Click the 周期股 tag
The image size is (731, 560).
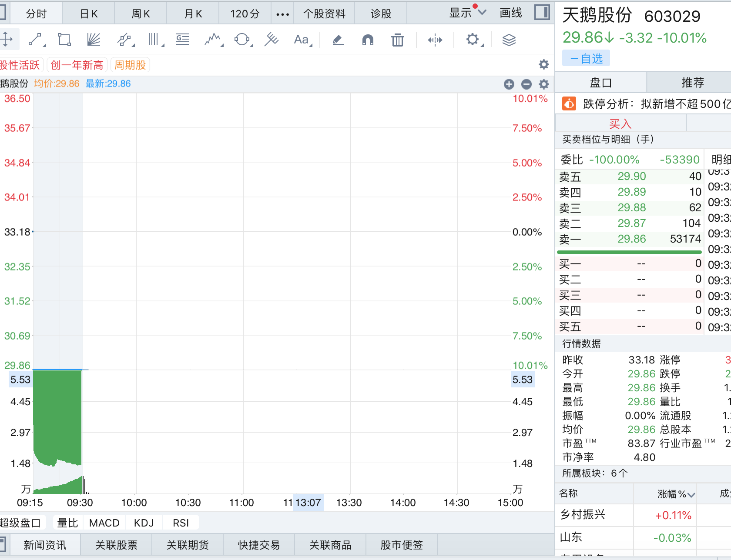[x=130, y=65]
